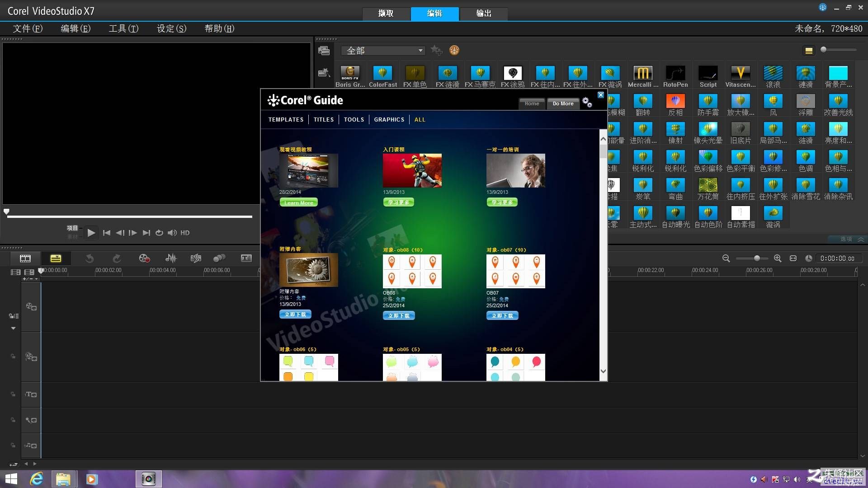This screenshot has height=488, width=868.
Task: Select the 万花筒 kaleidoscope filter
Action: pos(708,185)
